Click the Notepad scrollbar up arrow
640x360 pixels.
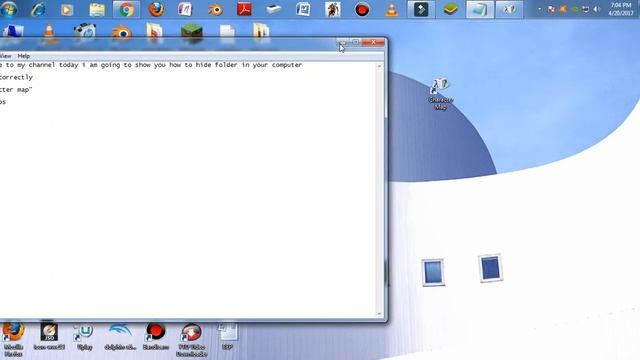[x=380, y=66]
